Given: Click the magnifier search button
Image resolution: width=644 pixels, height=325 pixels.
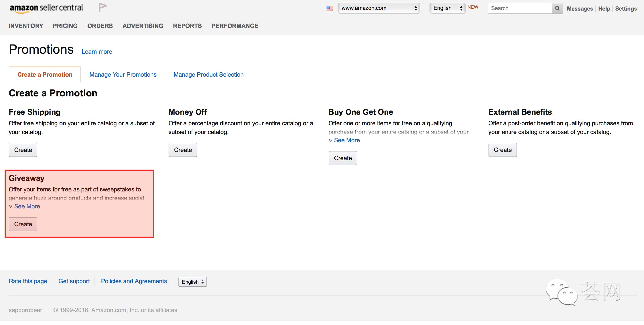Looking at the screenshot, I should (557, 8).
